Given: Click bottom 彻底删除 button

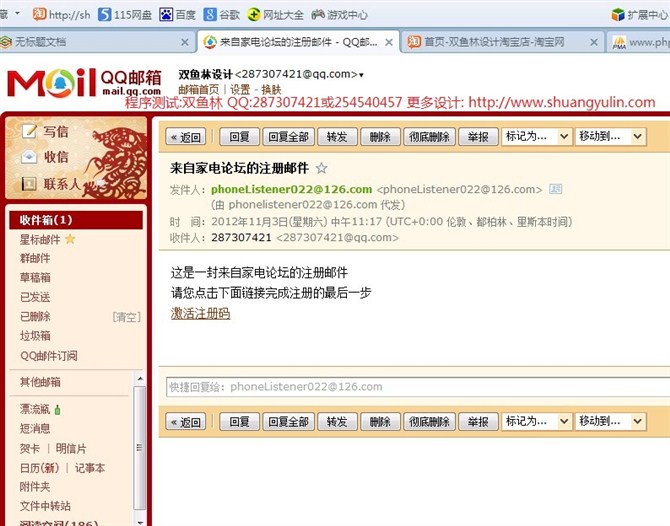Looking at the screenshot, I should point(429,422).
